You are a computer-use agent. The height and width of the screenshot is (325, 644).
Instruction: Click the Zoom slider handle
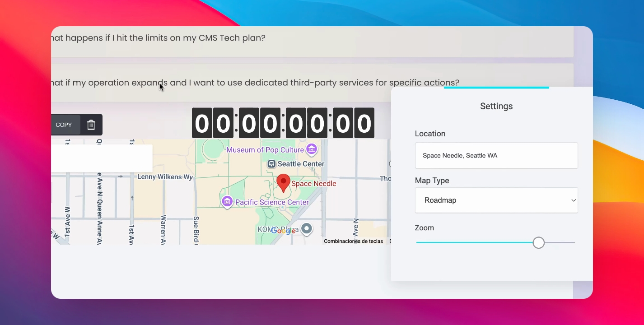(538, 242)
